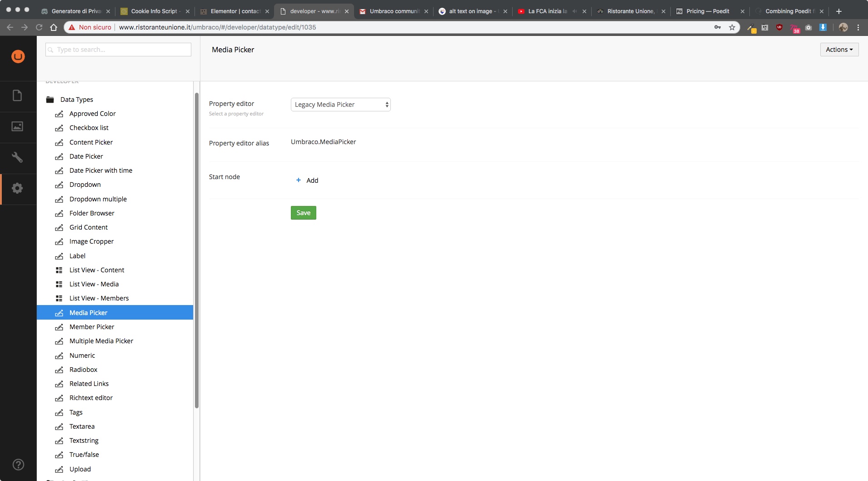Open the Content section icon
This screenshot has height=481, width=868.
[x=17, y=96]
